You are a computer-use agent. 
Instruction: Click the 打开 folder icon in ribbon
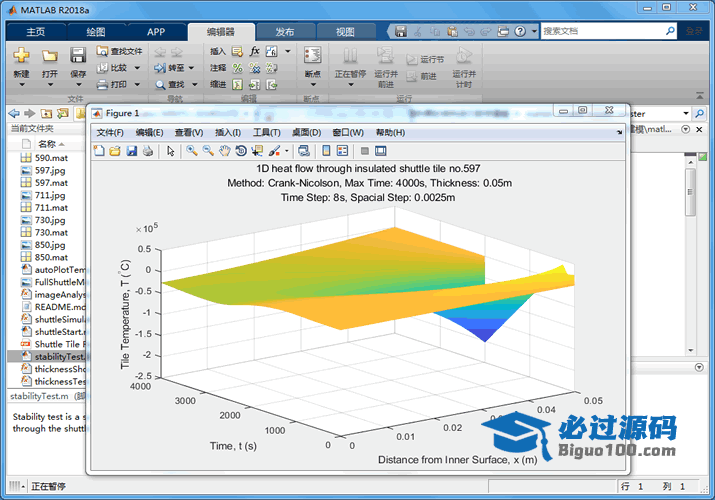pyautogui.click(x=50, y=56)
